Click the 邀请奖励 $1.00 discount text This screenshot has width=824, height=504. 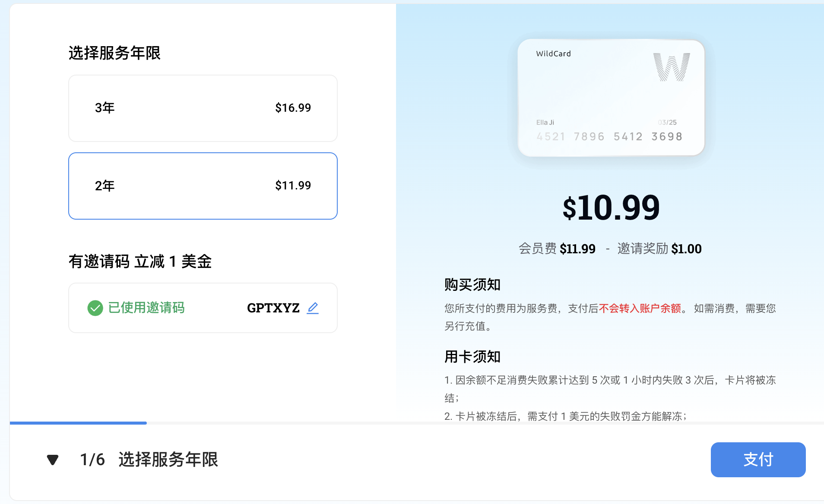tap(659, 249)
